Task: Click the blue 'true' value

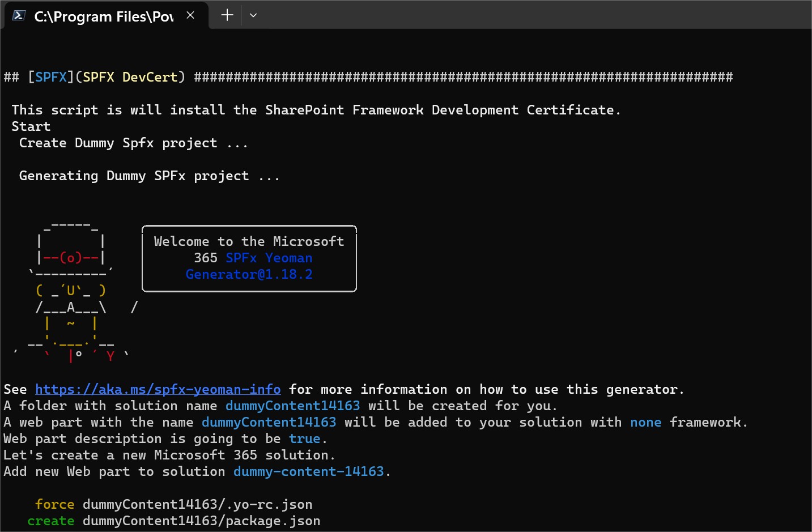Action: (305, 439)
